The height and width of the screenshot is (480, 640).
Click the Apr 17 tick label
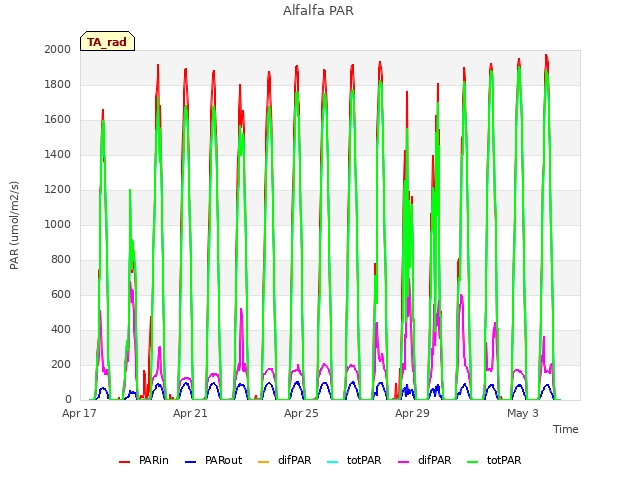(x=79, y=413)
